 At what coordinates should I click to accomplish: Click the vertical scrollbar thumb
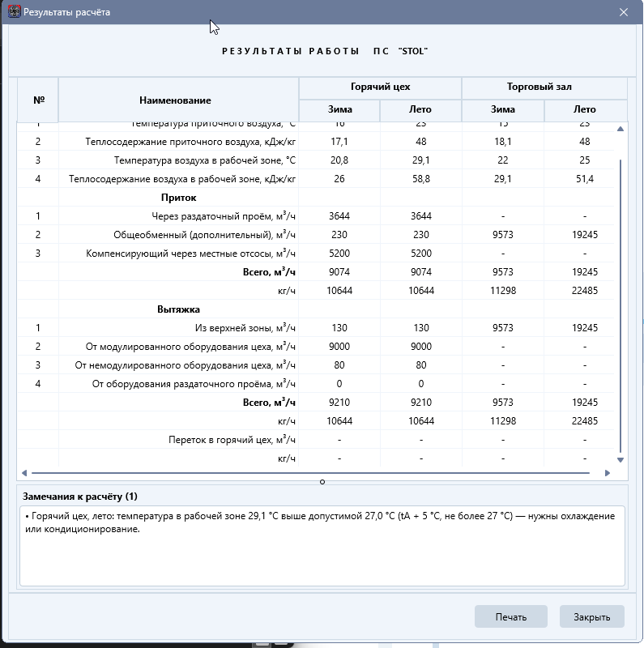pyautogui.click(x=621, y=306)
